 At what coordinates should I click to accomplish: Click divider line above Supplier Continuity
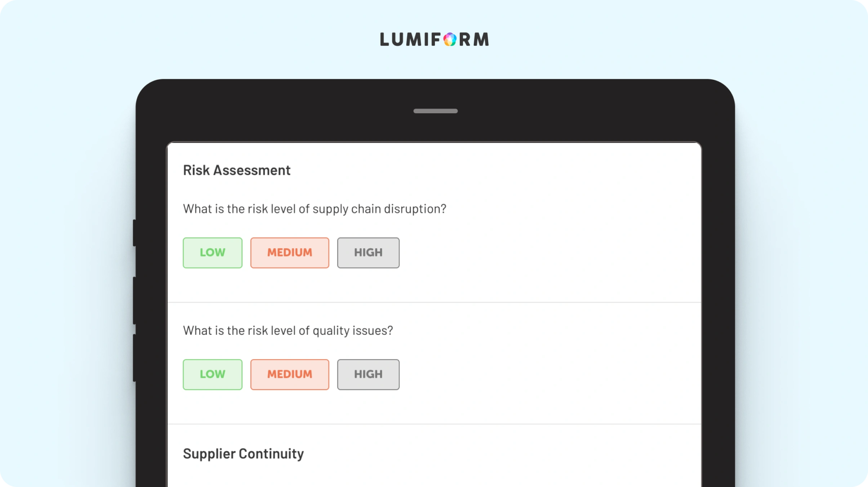(434, 424)
